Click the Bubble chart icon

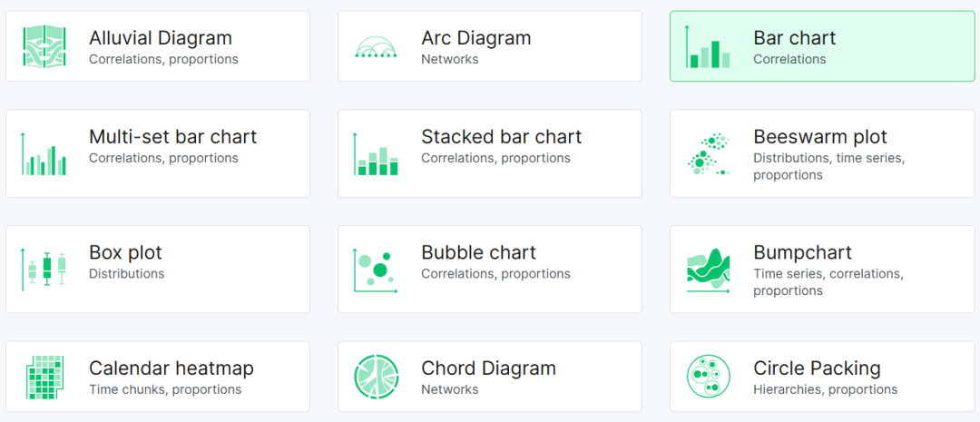click(376, 270)
